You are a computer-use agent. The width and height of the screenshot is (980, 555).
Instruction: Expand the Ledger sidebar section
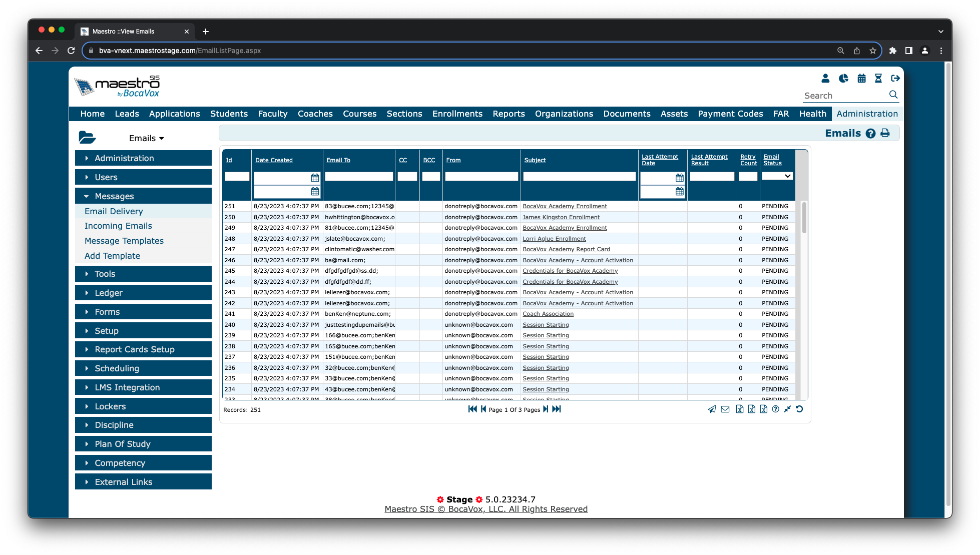pyautogui.click(x=143, y=293)
